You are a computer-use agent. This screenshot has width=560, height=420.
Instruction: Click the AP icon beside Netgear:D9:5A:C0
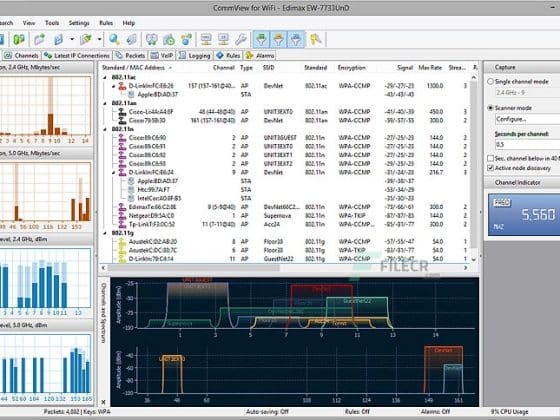pos(122,216)
